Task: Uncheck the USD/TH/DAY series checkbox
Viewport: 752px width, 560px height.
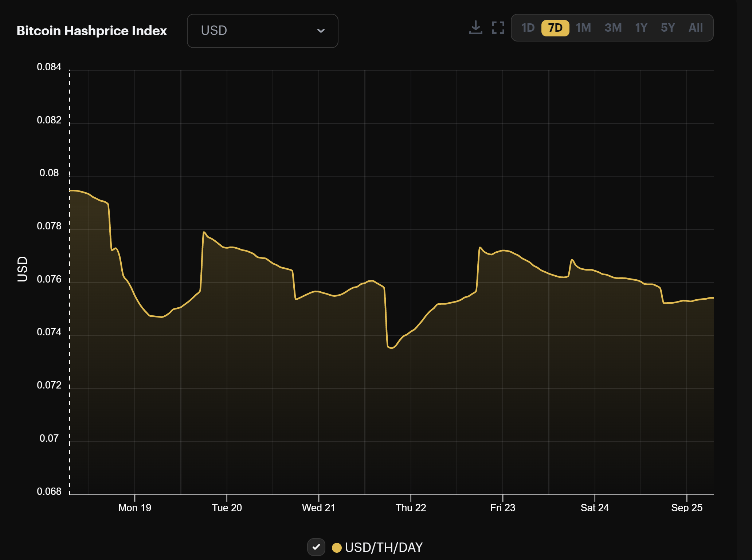Action: [316, 547]
